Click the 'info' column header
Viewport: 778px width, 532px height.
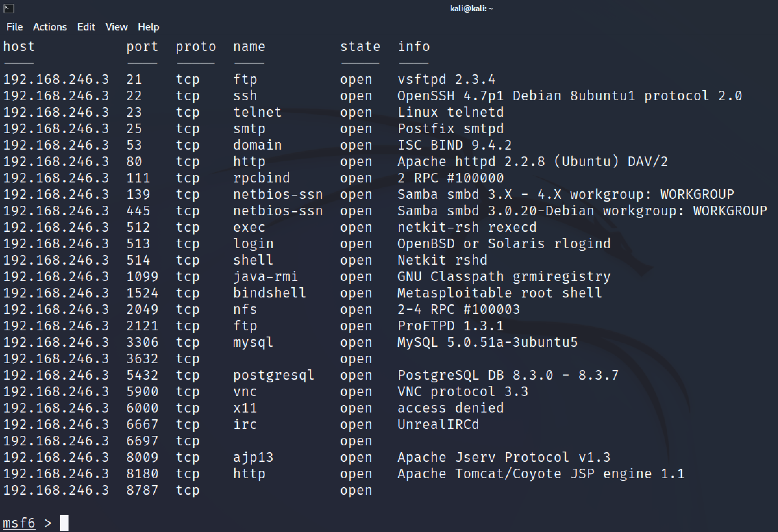(x=413, y=47)
